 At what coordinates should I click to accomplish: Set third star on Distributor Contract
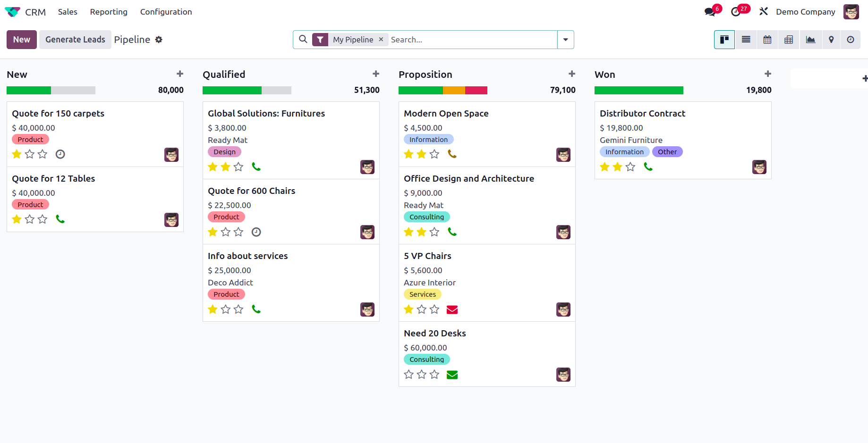(630, 167)
